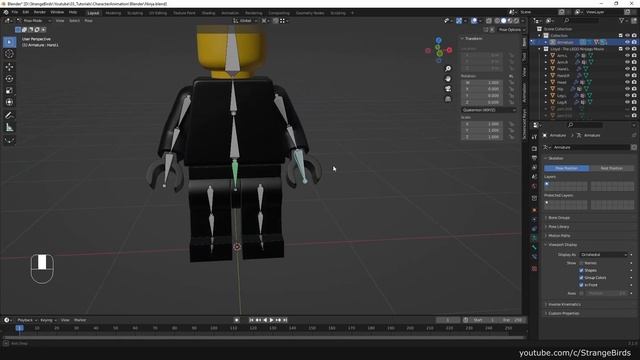Hide the Arm.L object in outliner
This screenshot has height=360, width=640.
(x=627, y=56)
